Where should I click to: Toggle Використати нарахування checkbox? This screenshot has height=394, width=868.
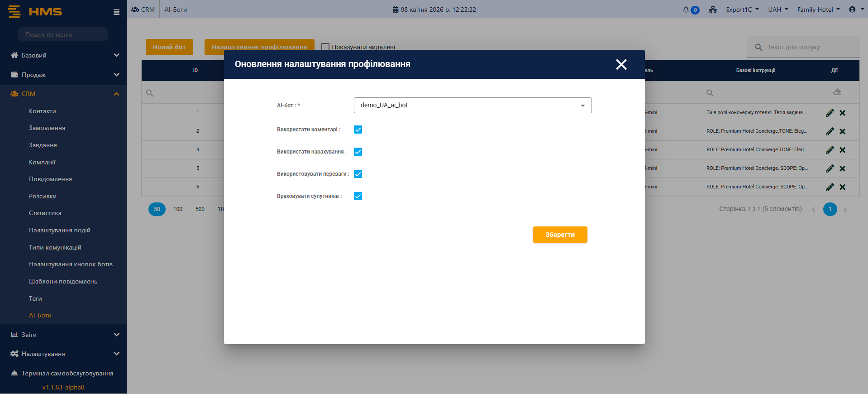pos(358,152)
